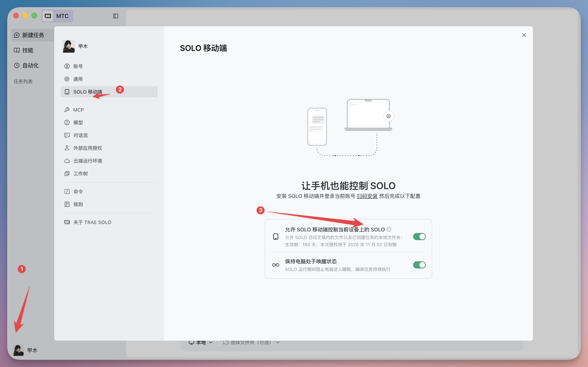Click the 扫码安装 link

[x=367, y=196]
